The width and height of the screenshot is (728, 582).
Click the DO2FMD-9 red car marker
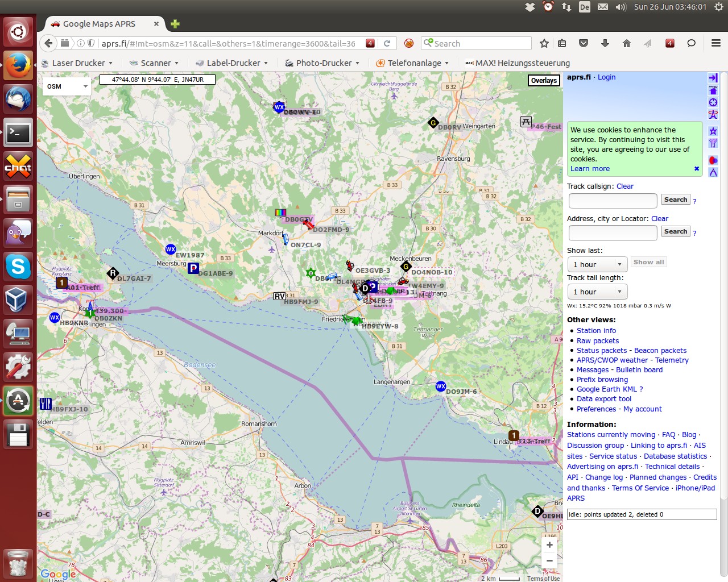pyautogui.click(x=308, y=224)
